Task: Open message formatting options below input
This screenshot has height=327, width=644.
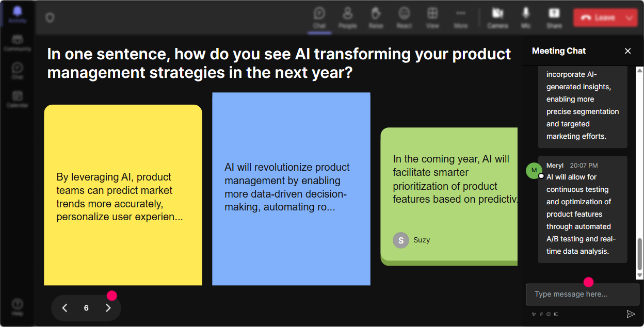Action: click(534, 314)
